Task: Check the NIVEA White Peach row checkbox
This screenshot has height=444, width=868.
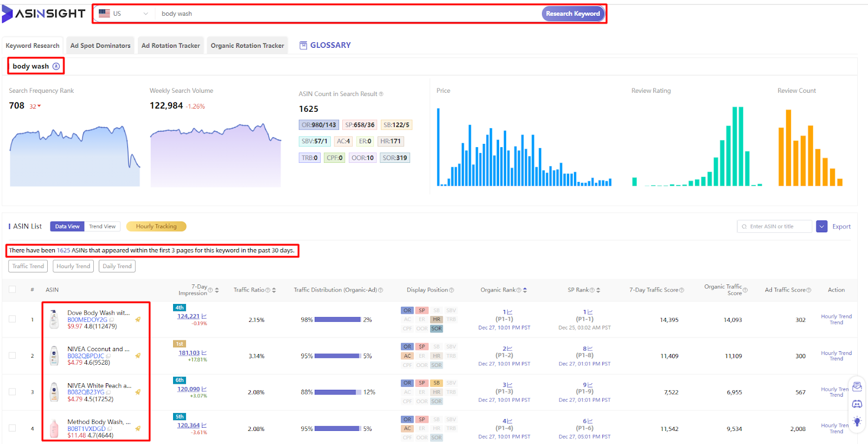Action: click(x=12, y=392)
